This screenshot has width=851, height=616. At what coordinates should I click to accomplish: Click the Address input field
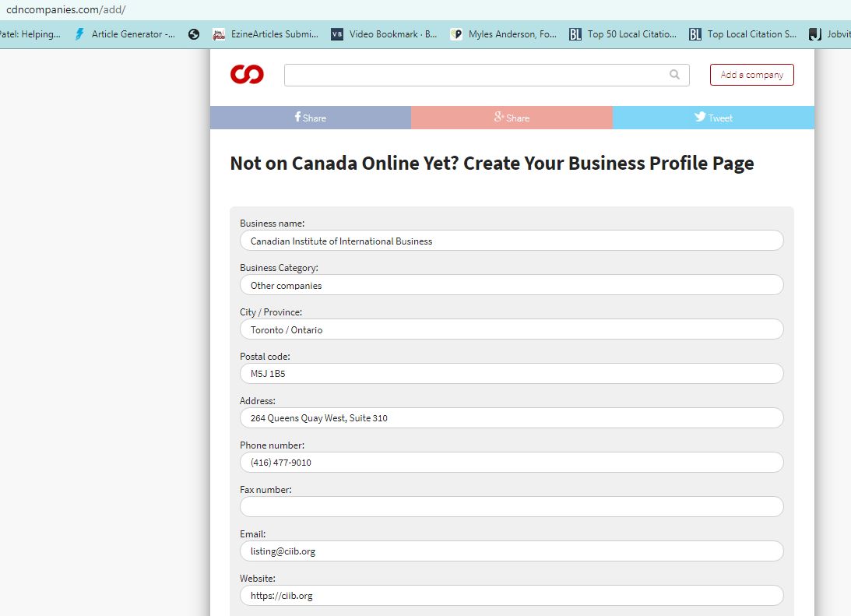coord(512,418)
